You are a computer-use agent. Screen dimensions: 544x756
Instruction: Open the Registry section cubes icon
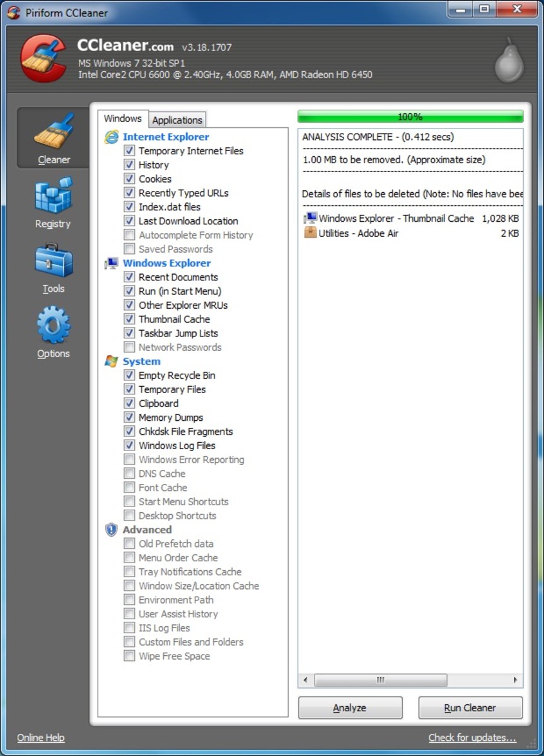tap(54, 196)
